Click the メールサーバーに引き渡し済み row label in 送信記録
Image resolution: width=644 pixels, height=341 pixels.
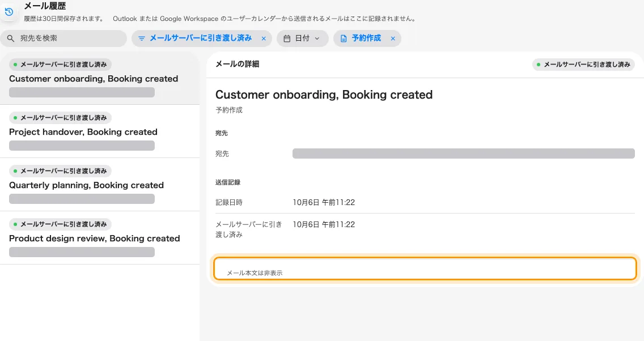tap(249, 229)
